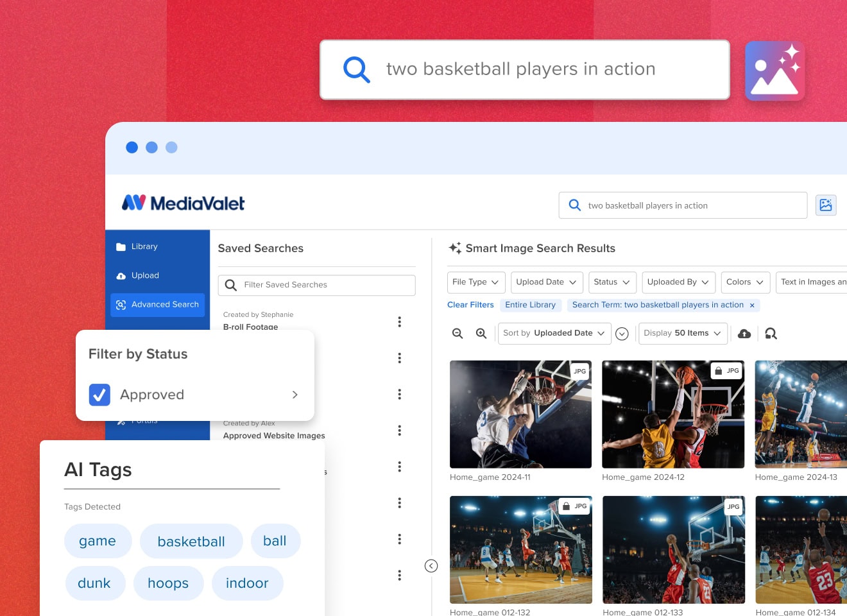847x616 pixels.
Task: Click the Library folder icon in the sidebar
Action: (121, 247)
